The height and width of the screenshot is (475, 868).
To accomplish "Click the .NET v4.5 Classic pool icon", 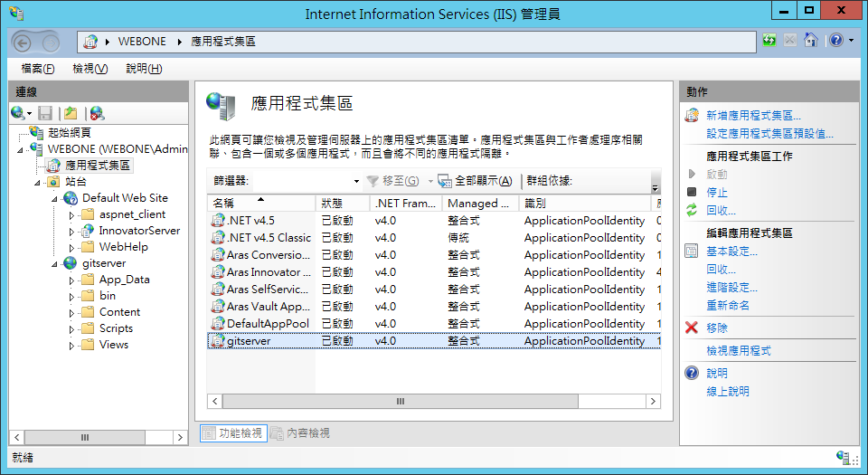I will click(x=218, y=237).
